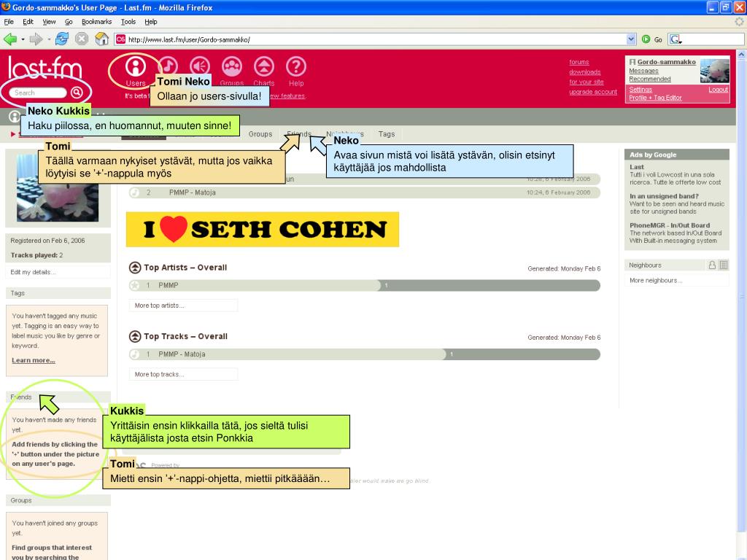Image resolution: width=747 pixels, height=560 pixels.
Task: Follow the 'for your site' link
Action: coord(586,82)
